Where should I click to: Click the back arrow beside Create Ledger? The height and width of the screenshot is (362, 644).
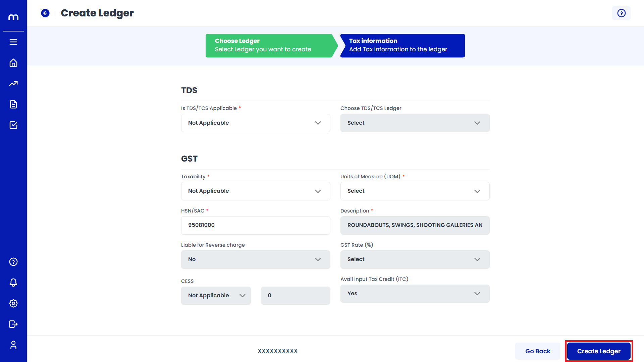click(45, 13)
